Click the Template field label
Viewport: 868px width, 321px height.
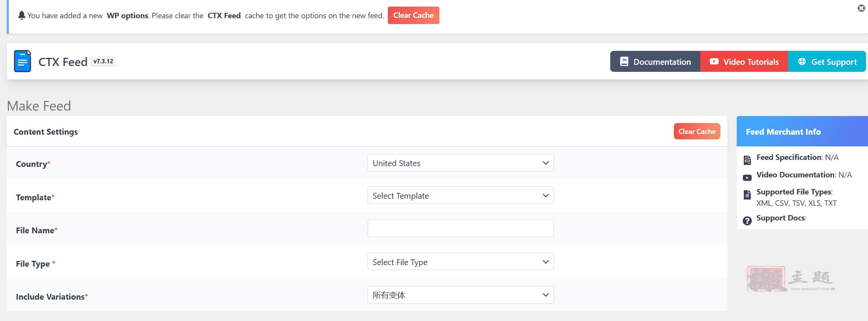[35, 198]
